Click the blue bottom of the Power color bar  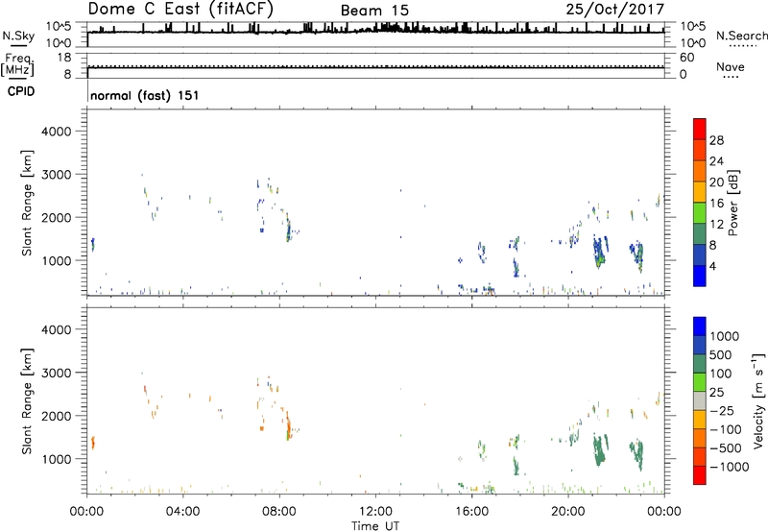point(700,276)
